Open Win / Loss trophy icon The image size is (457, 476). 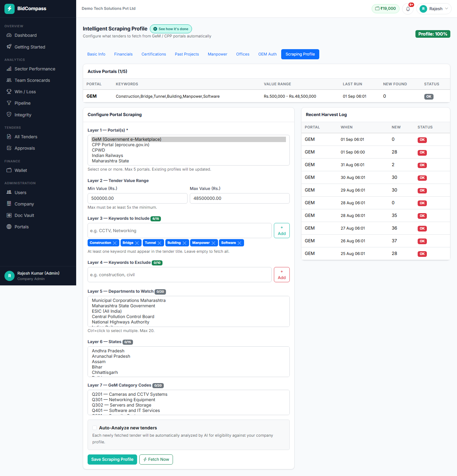(9, 92)
